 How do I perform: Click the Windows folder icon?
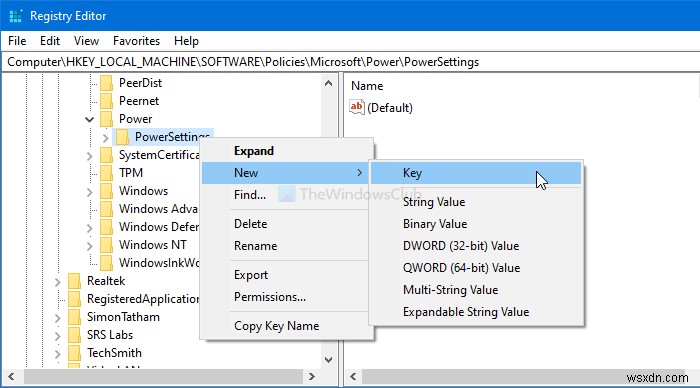click(106, 191)
